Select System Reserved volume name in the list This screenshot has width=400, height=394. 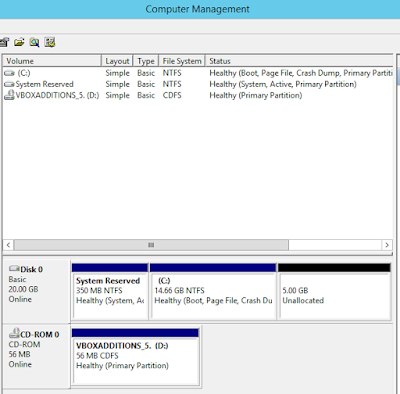pos(45,84)
